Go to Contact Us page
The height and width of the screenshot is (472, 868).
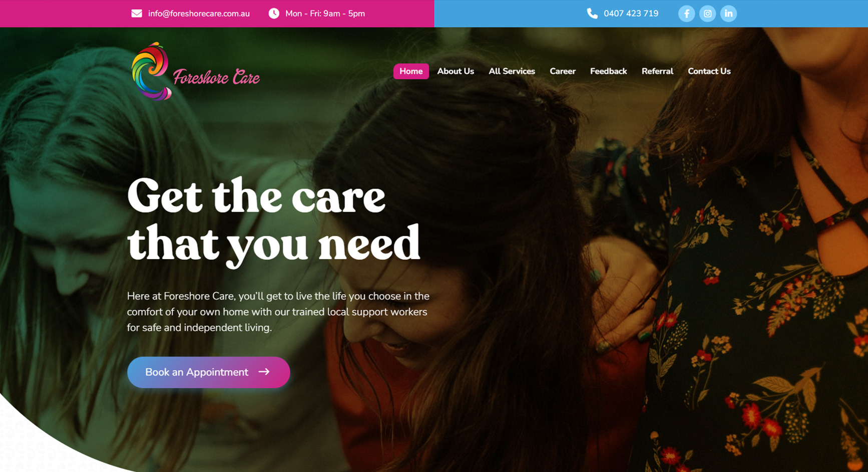point(709,71)
